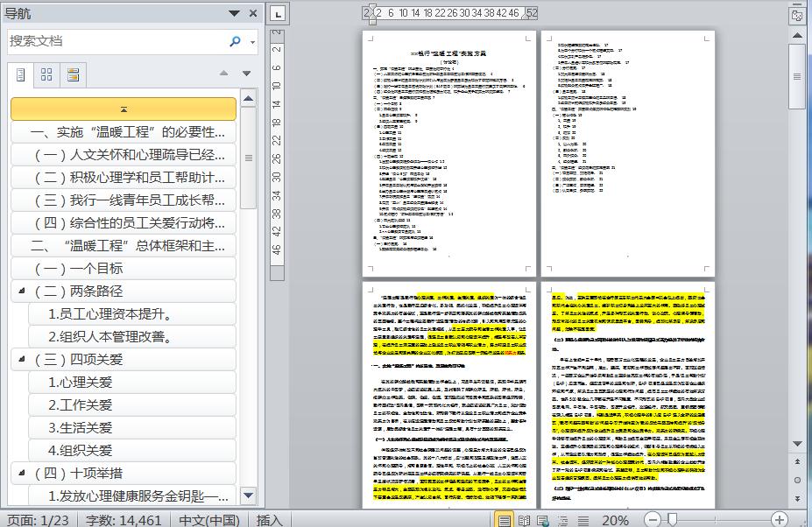Viewport: 812px width, 527px height.
Task: Toggle 插入 insert mode in status bar
Action: pos(269,520)
